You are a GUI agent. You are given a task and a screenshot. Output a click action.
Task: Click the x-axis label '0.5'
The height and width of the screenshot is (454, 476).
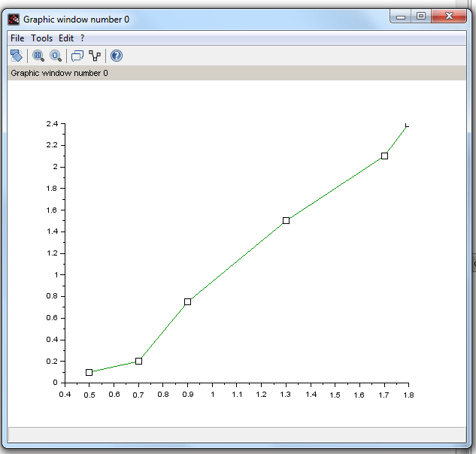tap(89, 395)
